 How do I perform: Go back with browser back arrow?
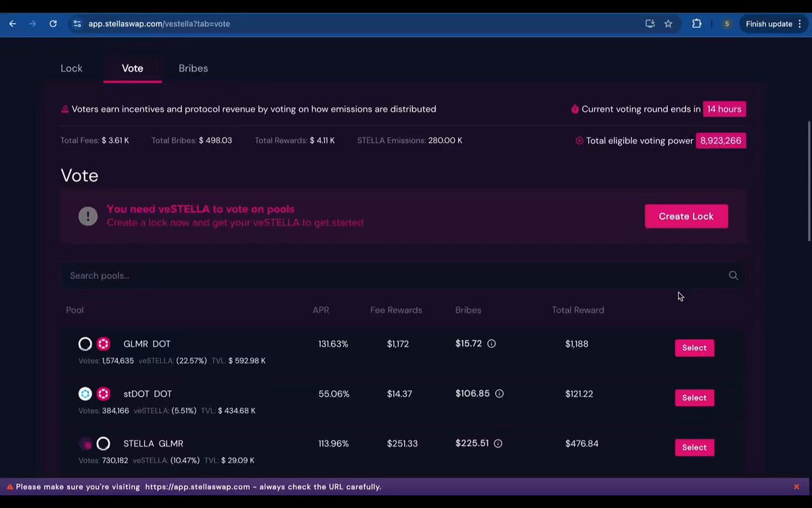12,24
